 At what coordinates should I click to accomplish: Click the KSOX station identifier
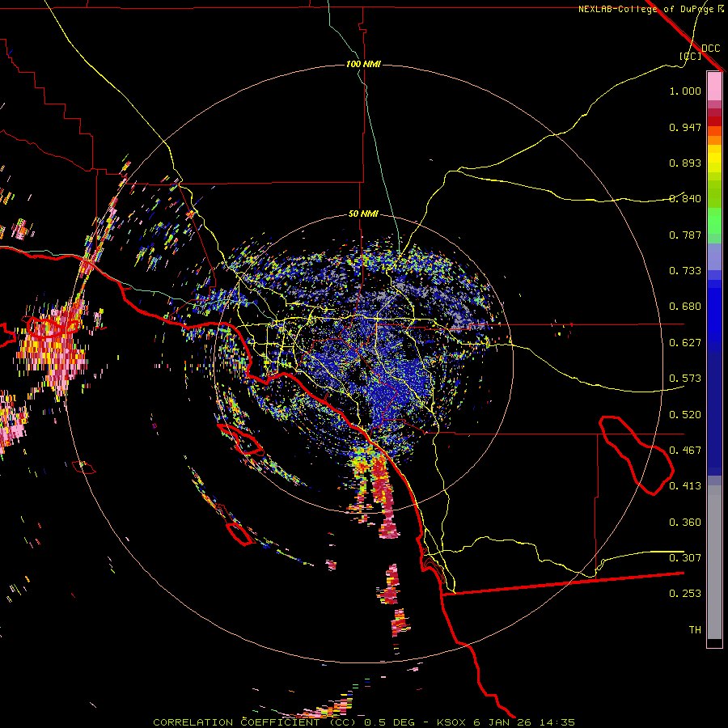coord(451,722)
